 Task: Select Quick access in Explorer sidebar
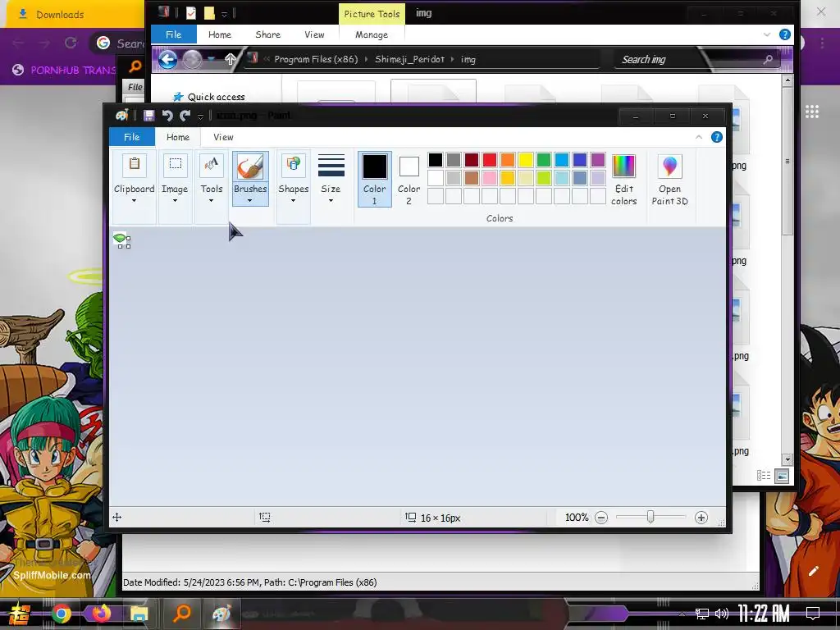[216, 97]
